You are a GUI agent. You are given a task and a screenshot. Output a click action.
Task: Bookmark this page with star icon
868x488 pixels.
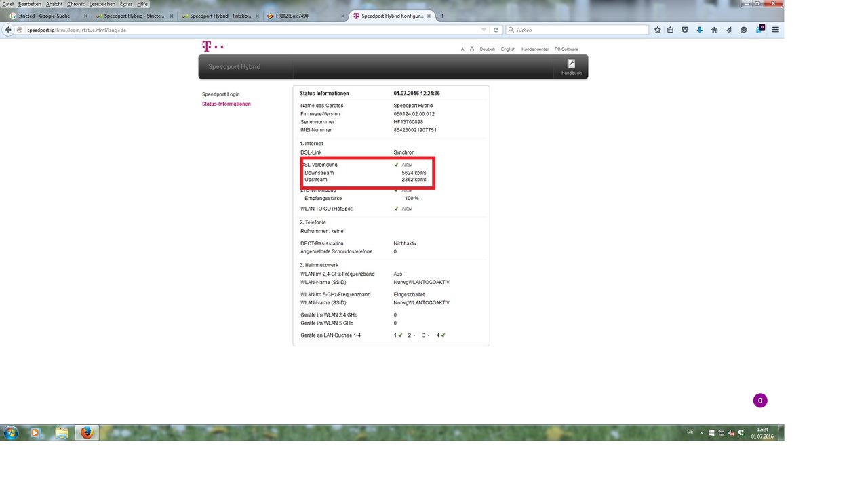coord(657,30)
